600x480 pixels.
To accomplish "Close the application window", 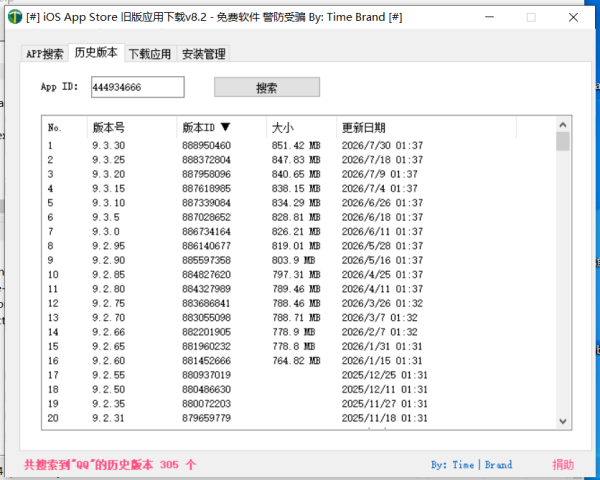I will coord(573,17).
